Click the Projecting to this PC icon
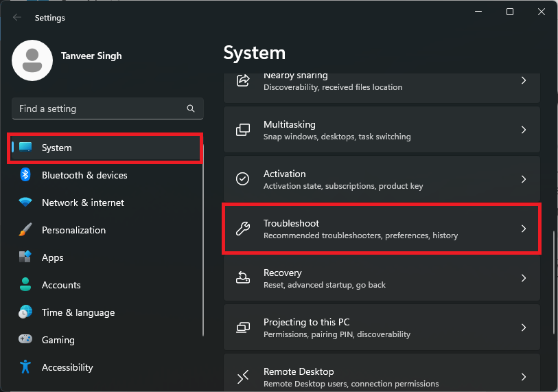 pos(243,327)
